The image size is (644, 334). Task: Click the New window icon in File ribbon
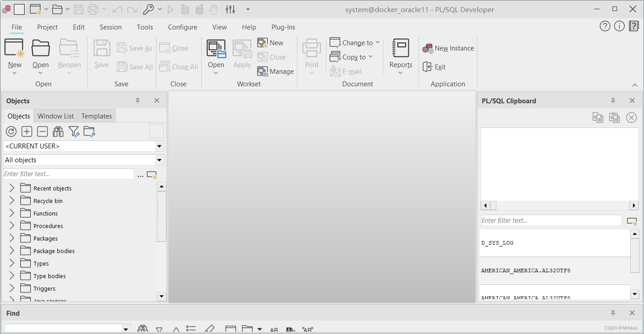click(14, 48)
